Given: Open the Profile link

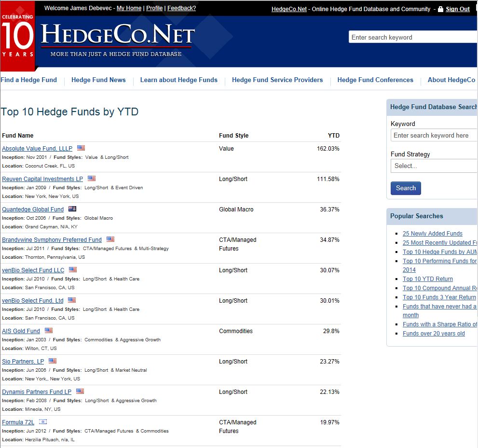Looking at the screenshot, I should (154, 8).
